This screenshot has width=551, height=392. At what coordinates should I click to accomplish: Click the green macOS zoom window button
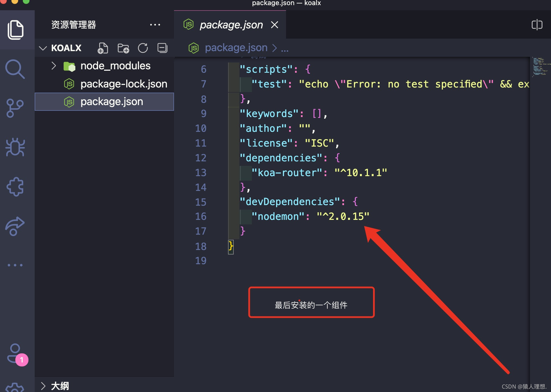(x=26, y=1)
